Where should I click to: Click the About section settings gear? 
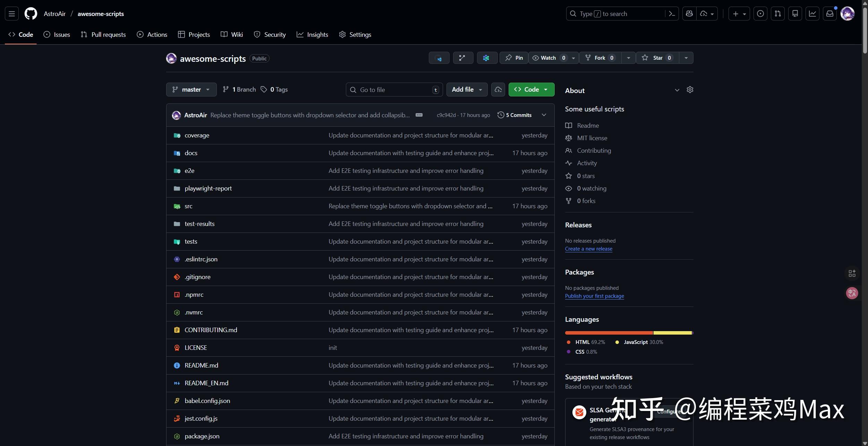point(690,90)
